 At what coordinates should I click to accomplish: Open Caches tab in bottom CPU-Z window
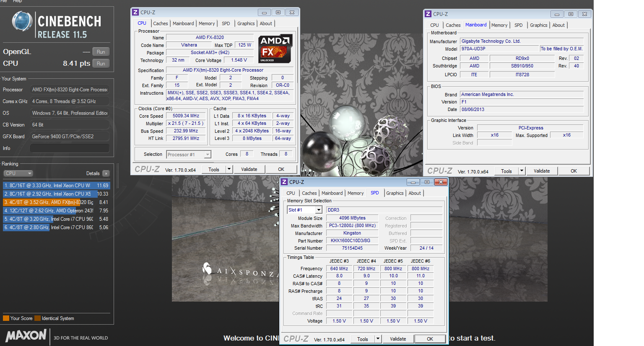[x=309, y=193]
